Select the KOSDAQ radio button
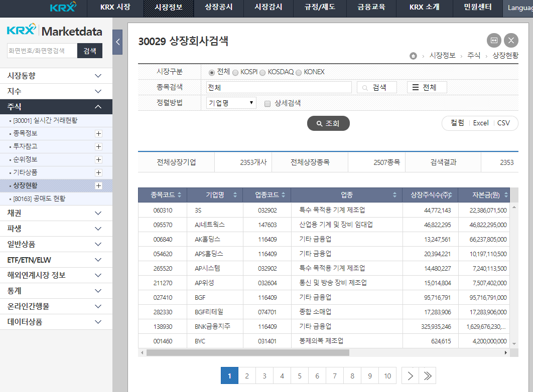Screen dimensions: 533x392 pyautogui.click(x=262, y=73)
